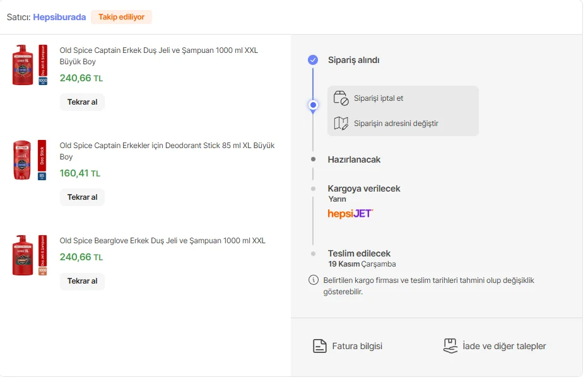Viewport: 588px width, 380px height.
Task: Click the info circle icon
Action: point(314,280)
